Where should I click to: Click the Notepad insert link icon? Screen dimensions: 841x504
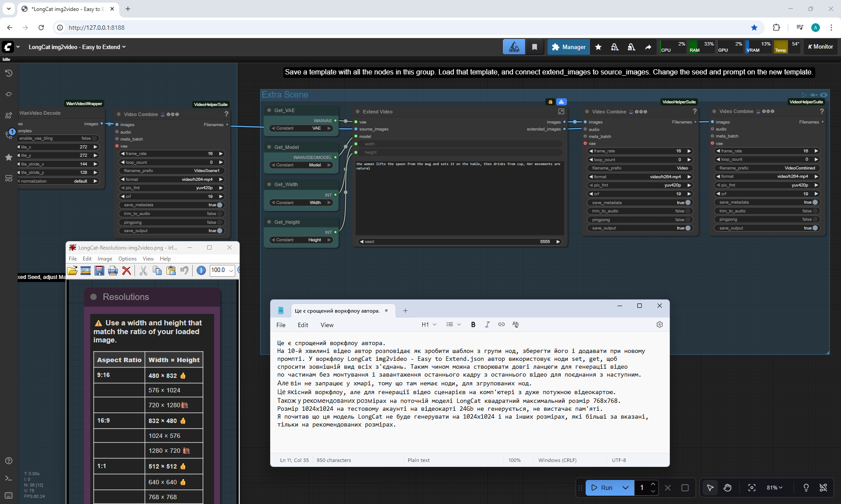tap(502, 324)
